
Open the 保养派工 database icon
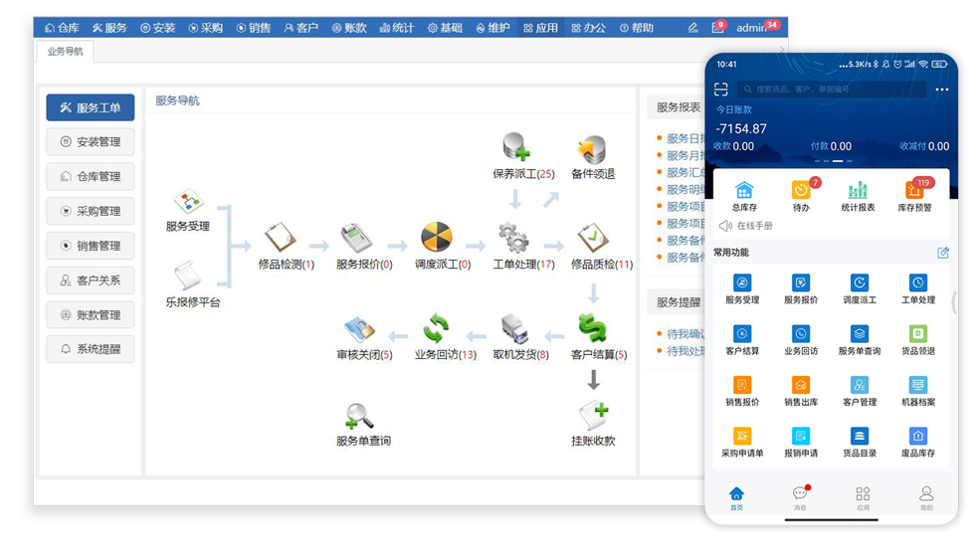tap(515, 148)
